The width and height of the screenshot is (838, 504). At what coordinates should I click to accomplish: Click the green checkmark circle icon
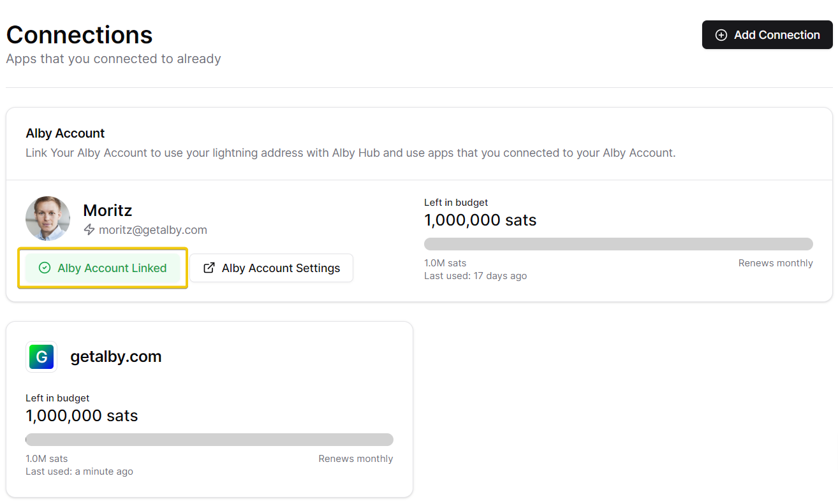click(45, 268)
